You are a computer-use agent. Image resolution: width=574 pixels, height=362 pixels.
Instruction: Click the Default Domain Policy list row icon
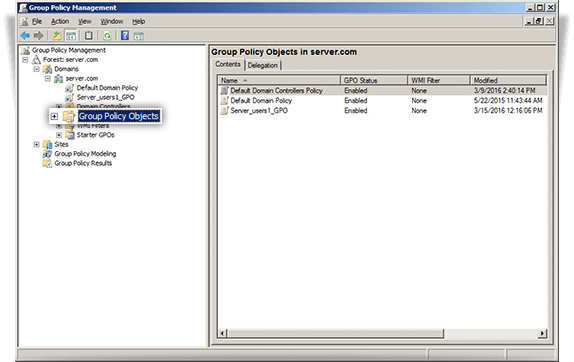click(x=224, y=100)
